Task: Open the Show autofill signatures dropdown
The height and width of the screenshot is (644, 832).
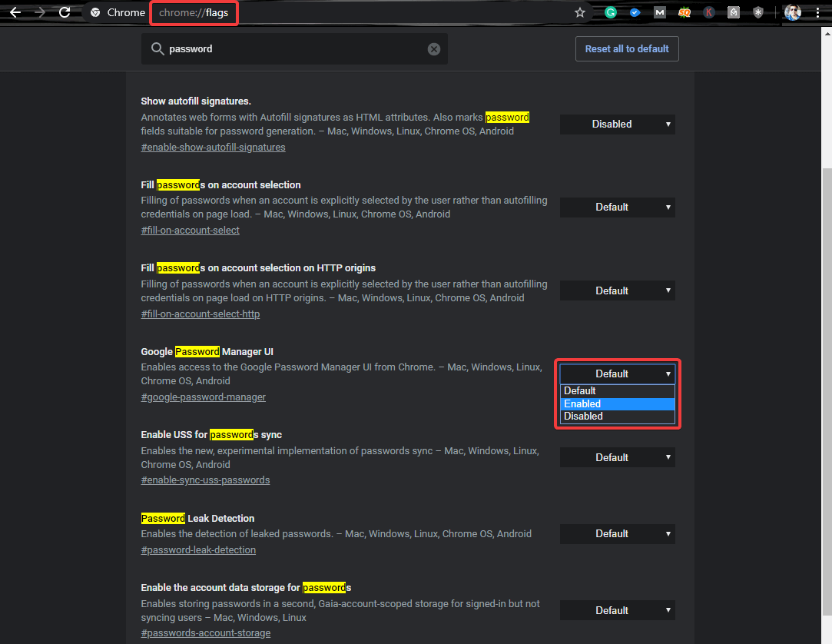Action: [617, 124]
